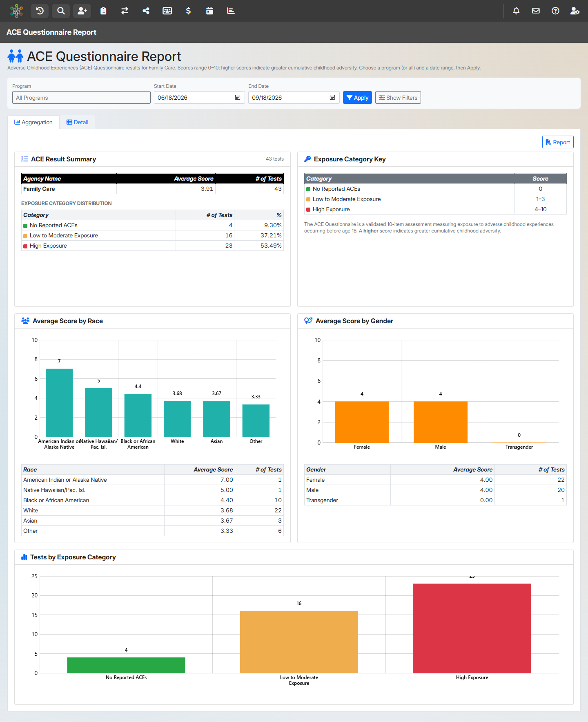The width and height of the screenshot is (588, 722).
Task: Open the help question mark icon
Action: (x=555, y=11)
